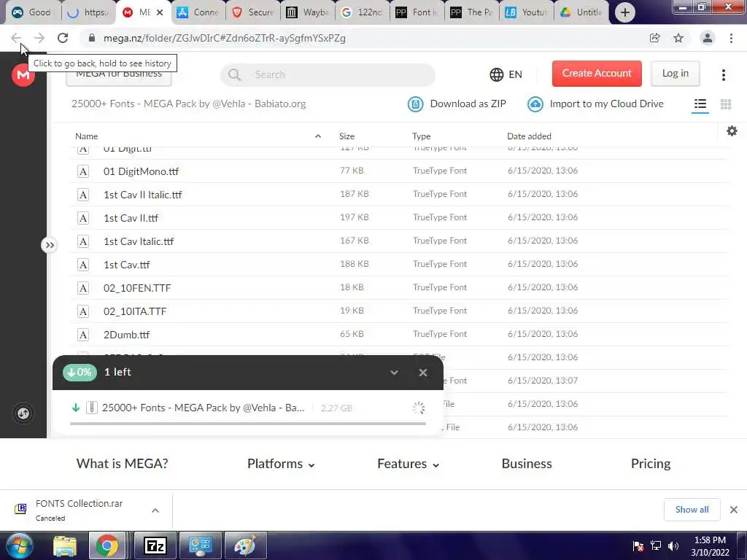Select file 02_10ITA.TTF

click(x=399, y=311)
